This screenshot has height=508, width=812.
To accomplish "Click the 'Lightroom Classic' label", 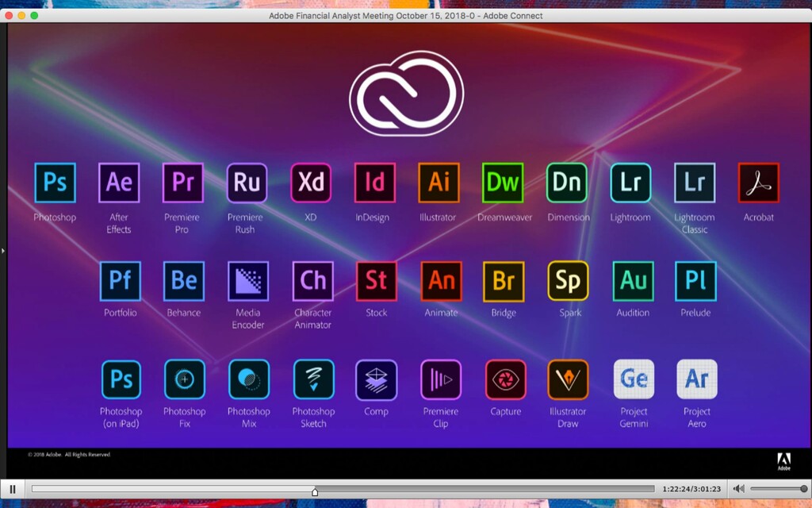I will [695, 223].
